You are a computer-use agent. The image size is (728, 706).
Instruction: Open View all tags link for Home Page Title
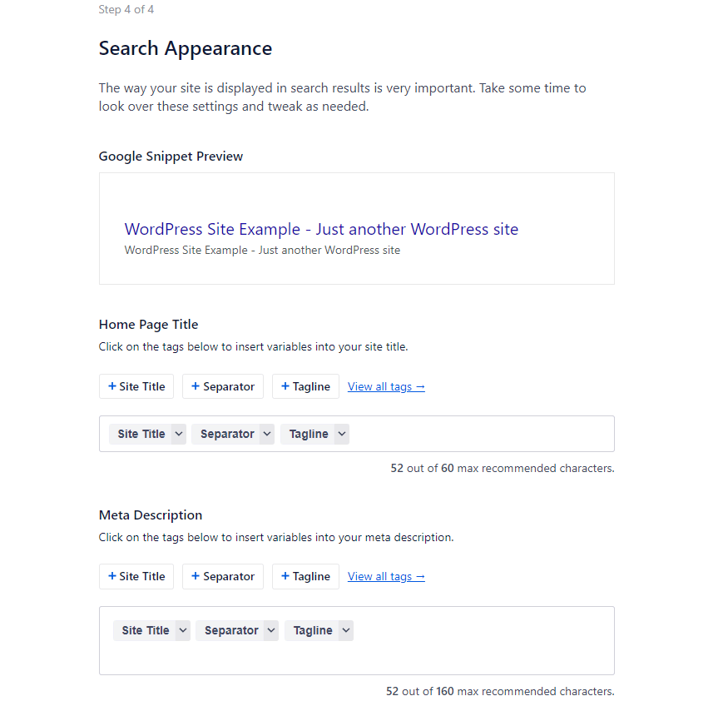click(x=386, y=386)
